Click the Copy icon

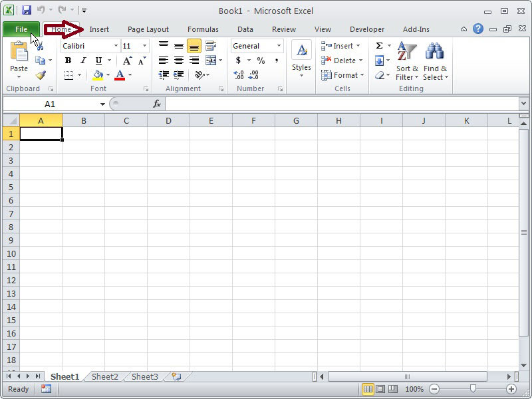point(41,61)
